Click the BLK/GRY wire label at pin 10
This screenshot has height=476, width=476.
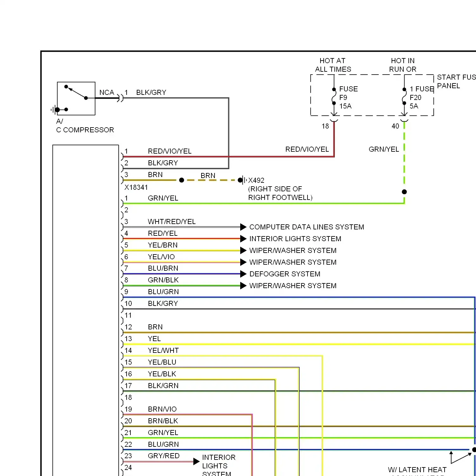(x=163, y=303)
